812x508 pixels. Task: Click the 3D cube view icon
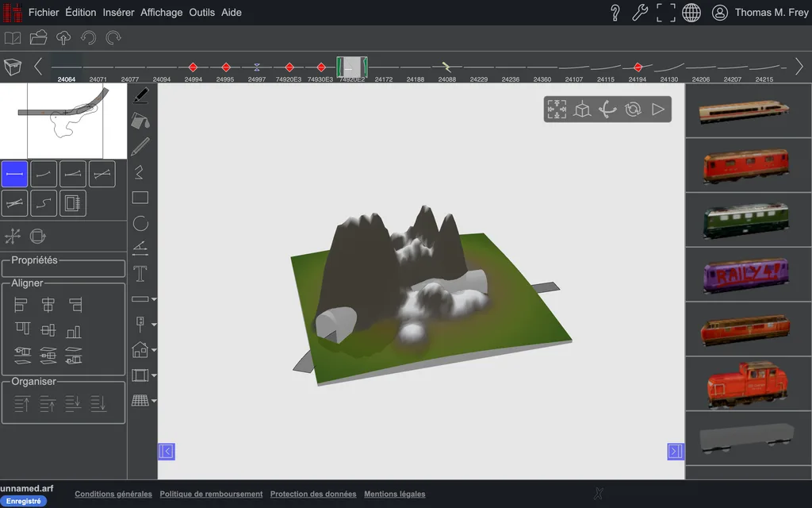582,110
